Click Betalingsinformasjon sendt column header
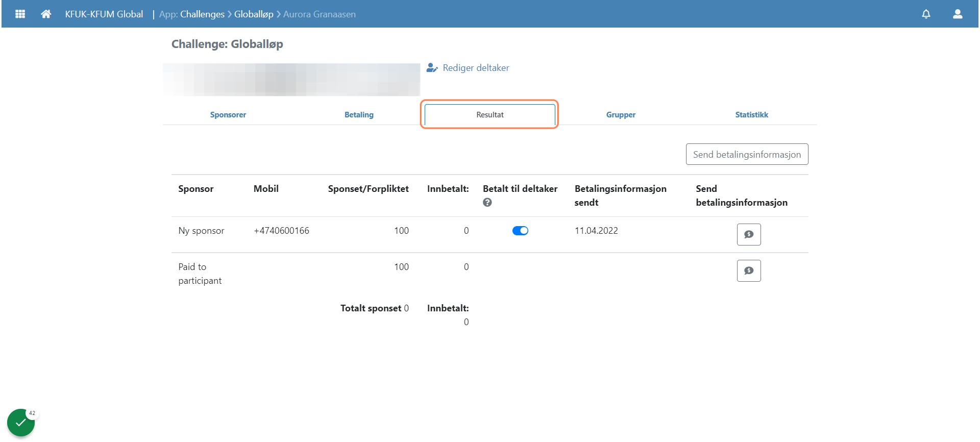The width and height of the screenshot is (980, 442). 620,195
